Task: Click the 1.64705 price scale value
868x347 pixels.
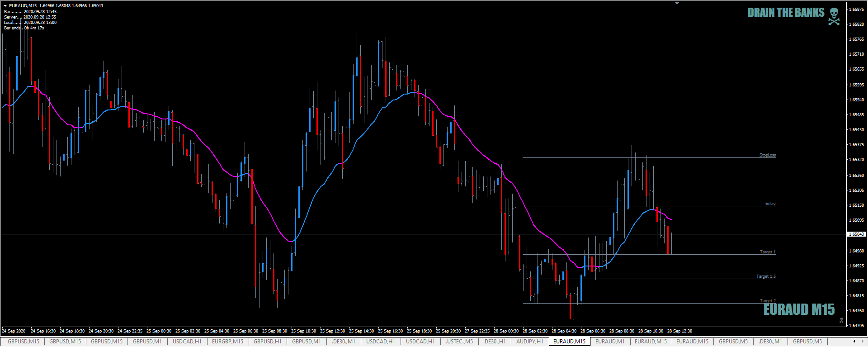Action: (856, 325)
